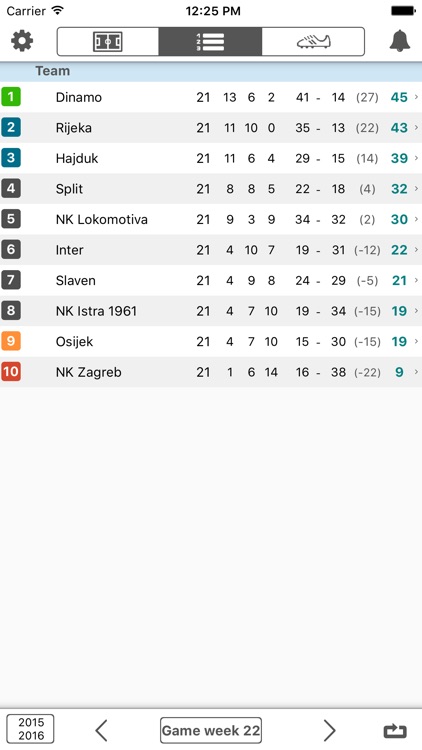This screenshot has width=422, height=750.
Task: Go to the next game week arrow
Action: point(329,730)
